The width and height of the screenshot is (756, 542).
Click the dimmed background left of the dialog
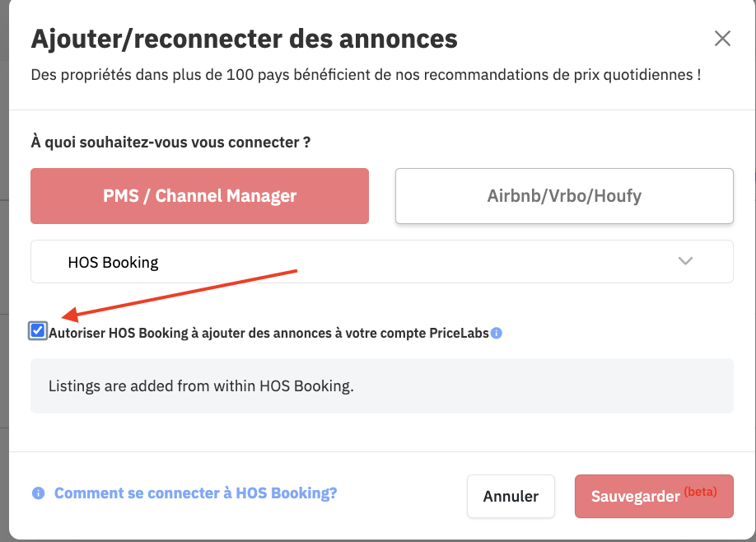pyautogui.click(x=4, y=270)
